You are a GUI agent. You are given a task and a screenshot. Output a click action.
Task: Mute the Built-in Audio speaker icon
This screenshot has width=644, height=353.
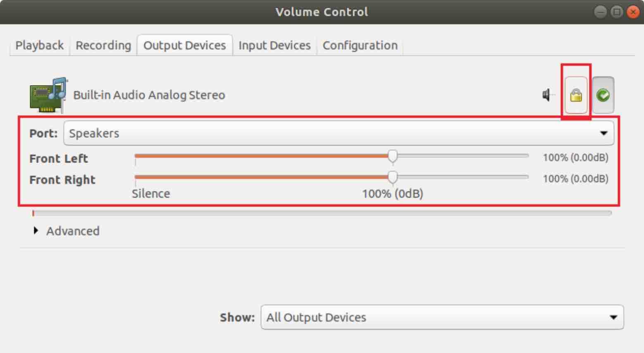548,95
